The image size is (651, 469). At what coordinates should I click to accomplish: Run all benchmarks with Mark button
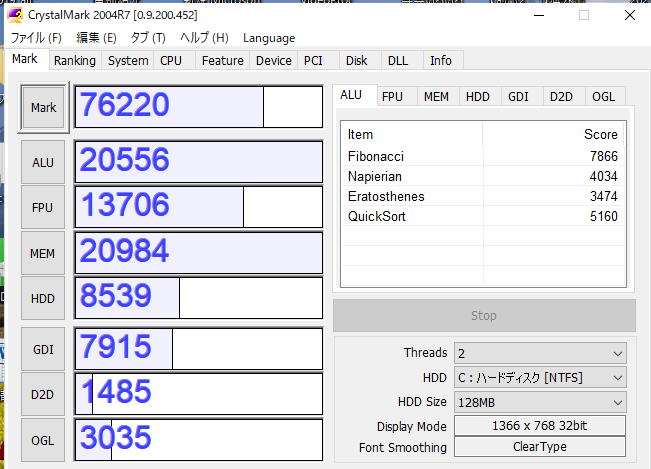pos(43,107)
